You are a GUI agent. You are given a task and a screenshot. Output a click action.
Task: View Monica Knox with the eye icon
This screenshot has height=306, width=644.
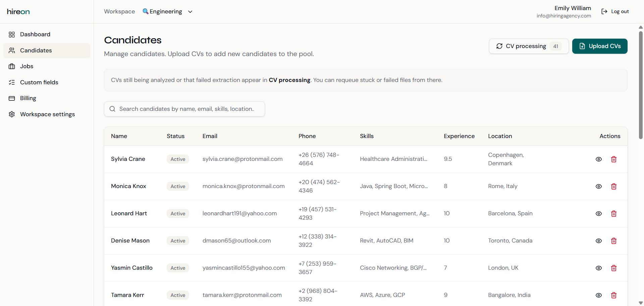(x=599, y=186)
